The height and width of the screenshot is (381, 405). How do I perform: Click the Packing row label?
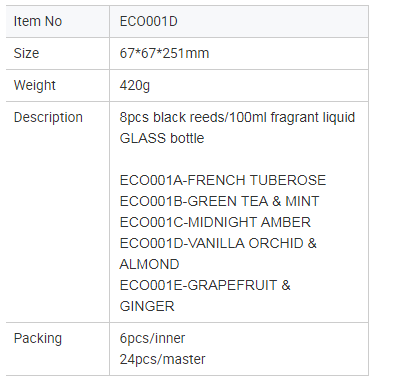coord(38,339)
